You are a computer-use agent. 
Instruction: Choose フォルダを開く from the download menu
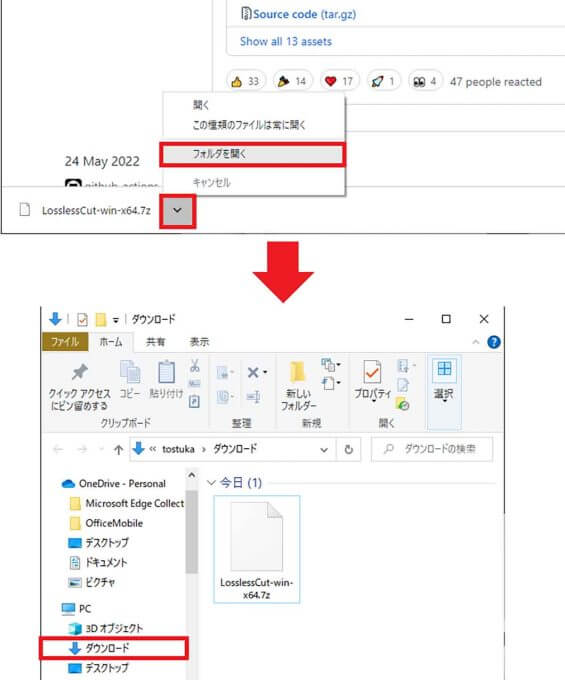pos(252,154)
